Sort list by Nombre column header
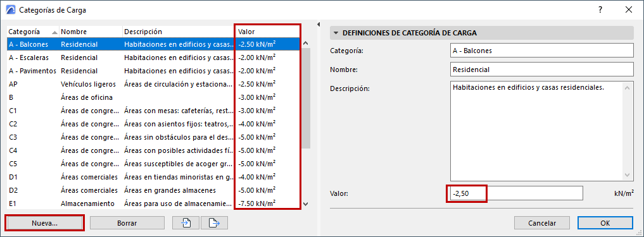The height and width of the screenshot is (237, 644). 91,32
